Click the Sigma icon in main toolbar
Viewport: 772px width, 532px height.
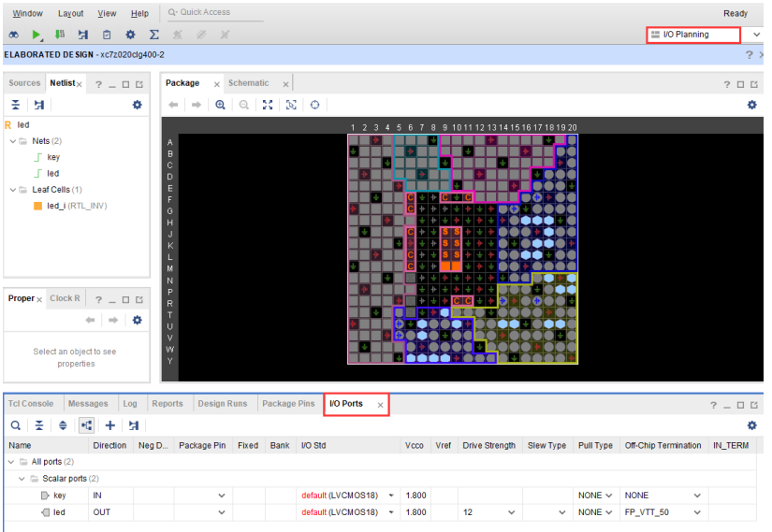(x=153, y=35)
